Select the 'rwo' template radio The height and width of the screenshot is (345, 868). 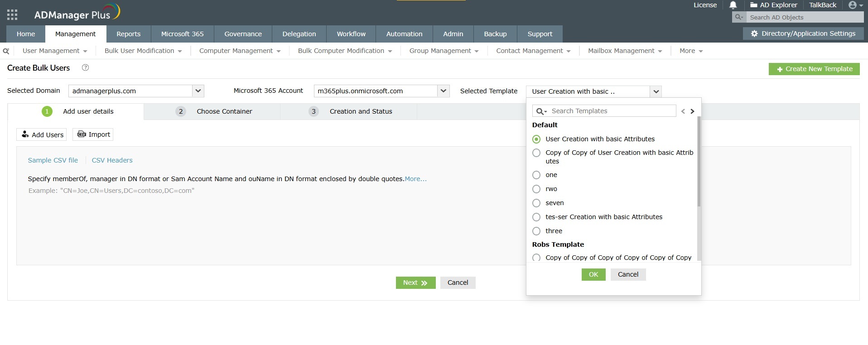(x=536, y=189)
